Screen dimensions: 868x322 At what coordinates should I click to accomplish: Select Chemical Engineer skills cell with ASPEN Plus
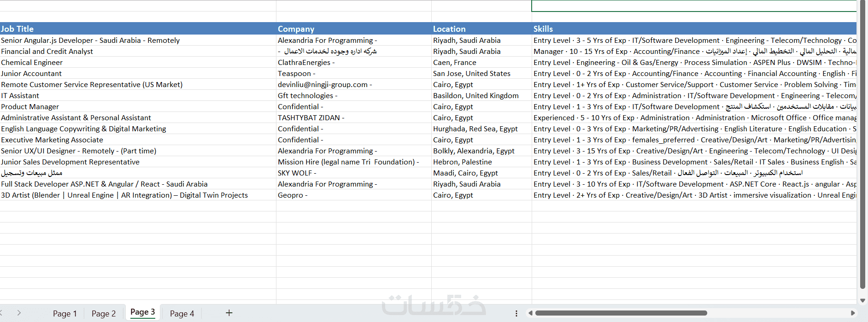[694, 62]
